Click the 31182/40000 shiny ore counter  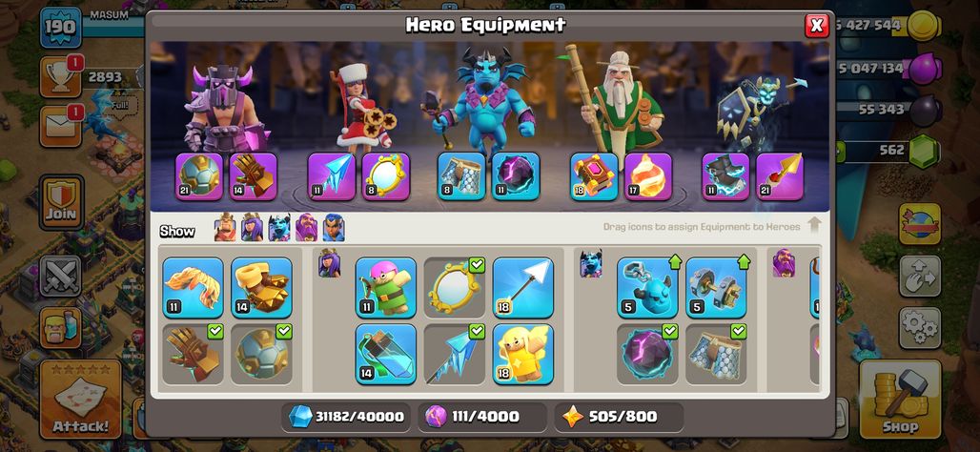click(346, 417)
